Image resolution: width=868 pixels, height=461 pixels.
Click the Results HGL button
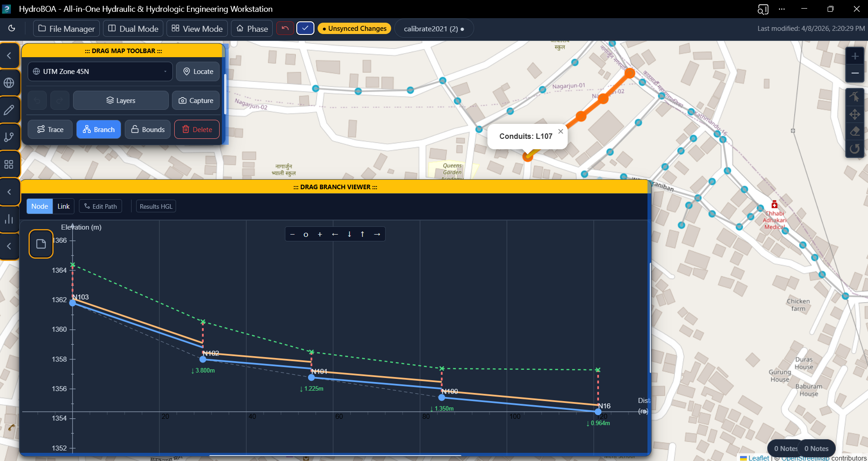tap(156, 206)
